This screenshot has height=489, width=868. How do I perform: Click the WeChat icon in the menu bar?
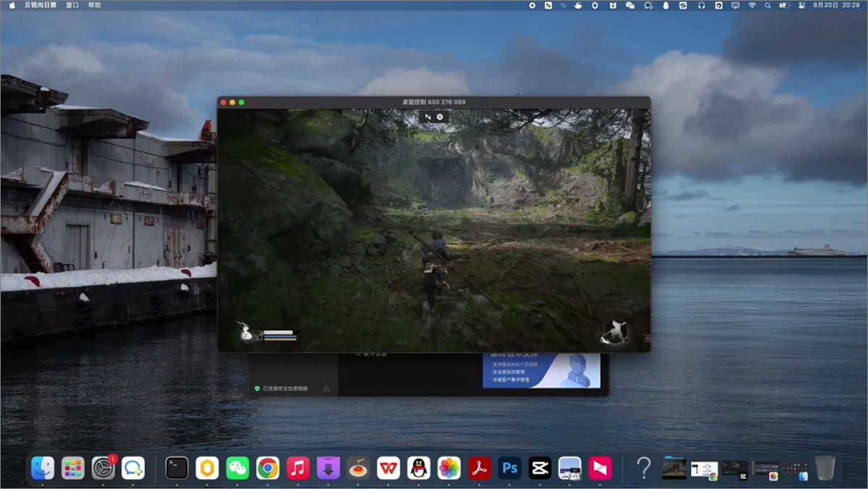(630, 5)
